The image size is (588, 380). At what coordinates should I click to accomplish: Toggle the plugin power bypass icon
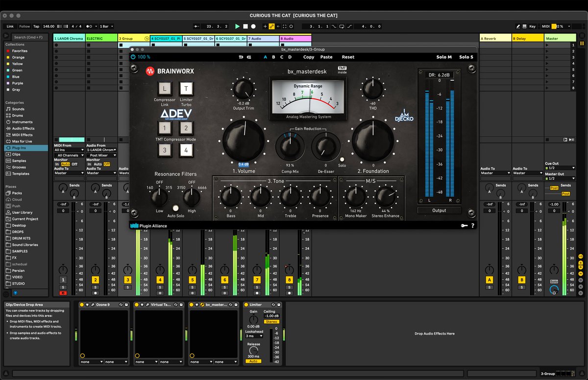click(x=133, y=57)
